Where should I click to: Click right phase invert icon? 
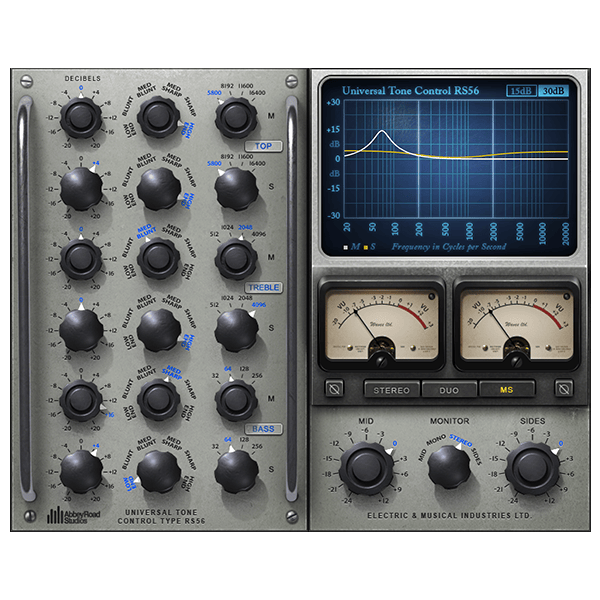coord(564,388)
